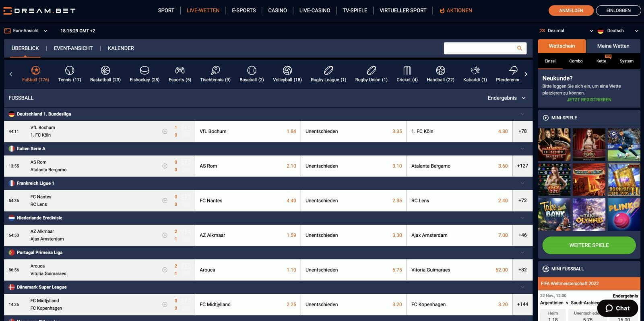Collapse Italien Serie A section

(522, 149)
